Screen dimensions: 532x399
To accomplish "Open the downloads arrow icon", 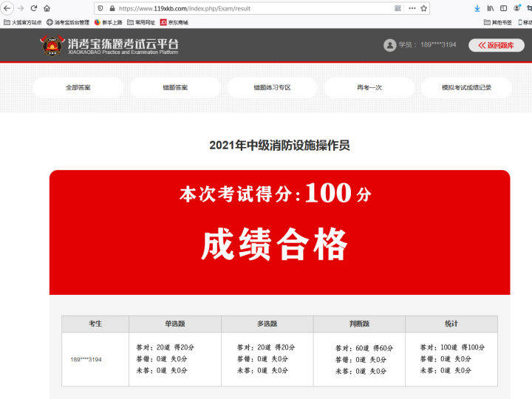I will [x=477, y=8].
